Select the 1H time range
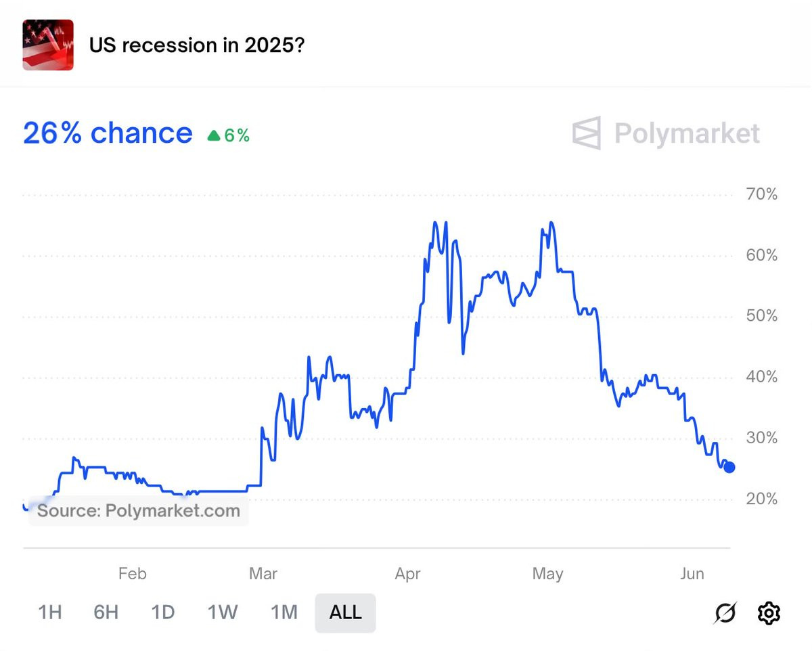 pyautogui.click(x=50, y=612)
